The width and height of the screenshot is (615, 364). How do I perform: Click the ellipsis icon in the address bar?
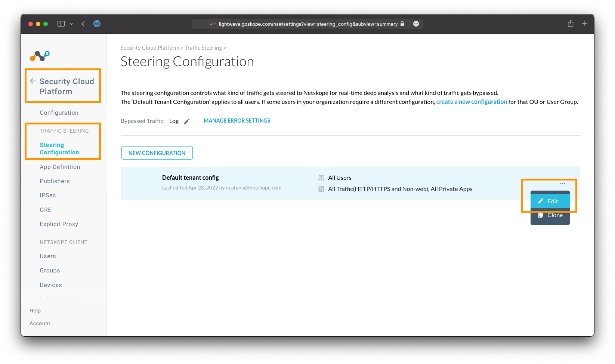tap(416, 24)
